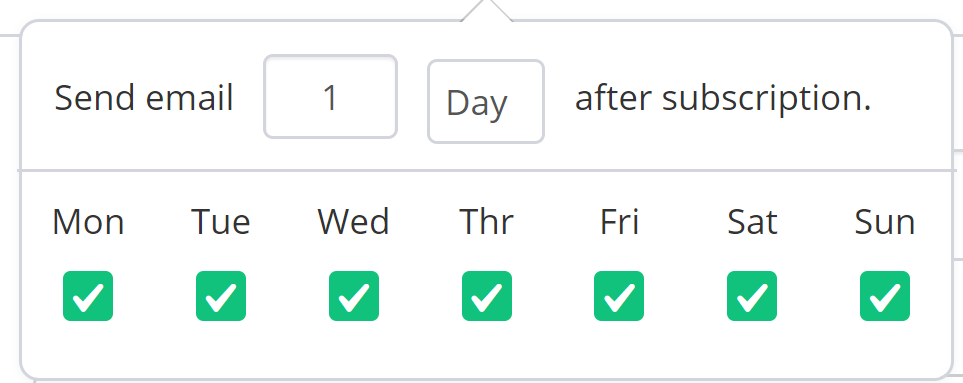Deselect the Saturday checkbox
This screenshot has height=383, width=963.
(x=752, y=296)
